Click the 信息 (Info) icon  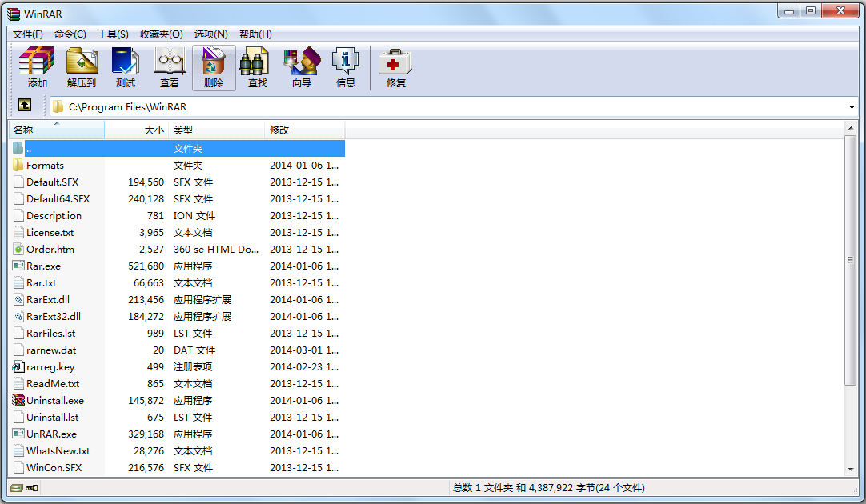point(345,66)
